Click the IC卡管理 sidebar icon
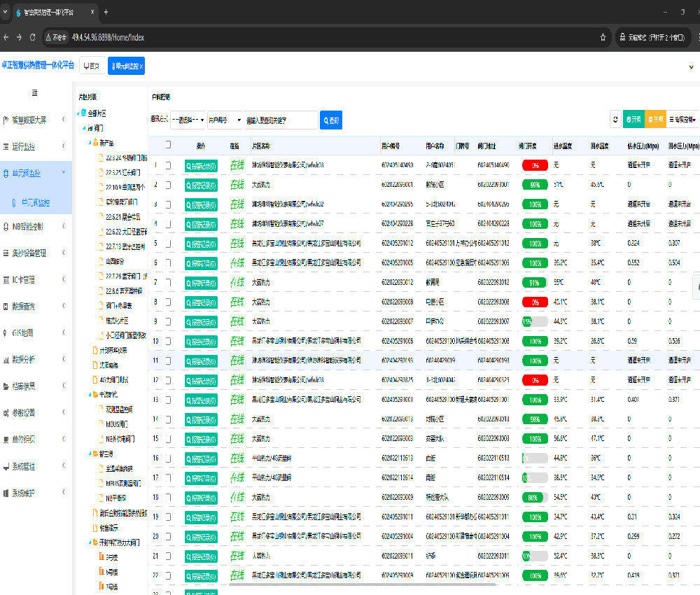This screenshot has width=700, height=595. [x=6, y=280]
